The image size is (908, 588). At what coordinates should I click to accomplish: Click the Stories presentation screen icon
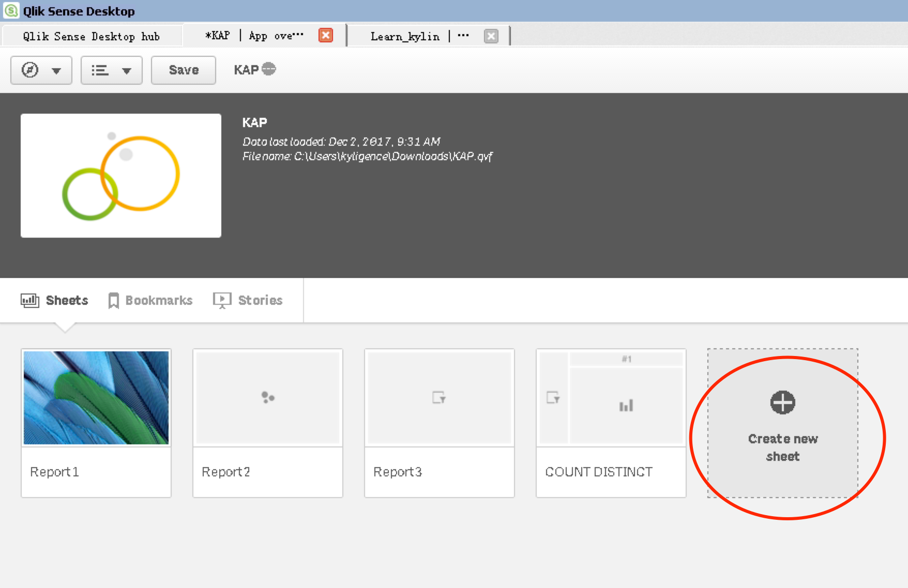click(x=222, y=300)
